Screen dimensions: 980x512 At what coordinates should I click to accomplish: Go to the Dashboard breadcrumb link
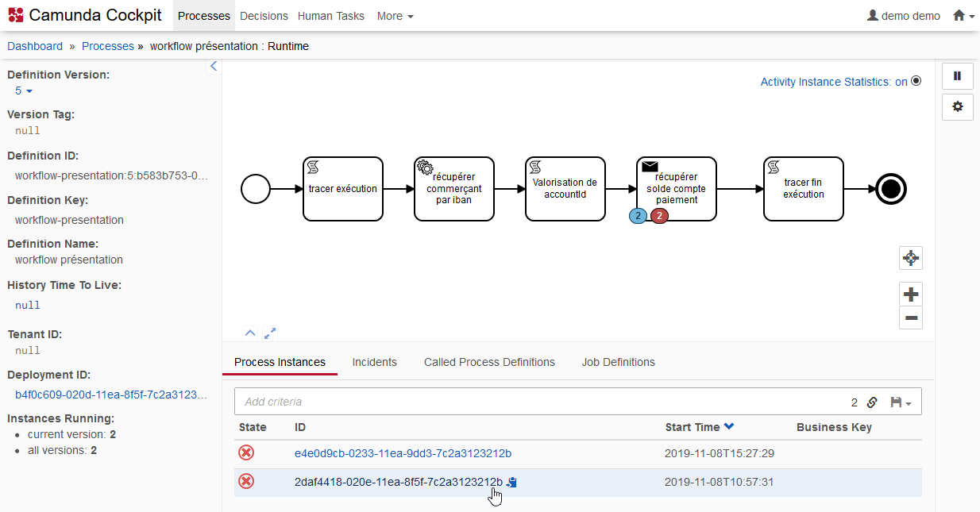pos(35,46)
